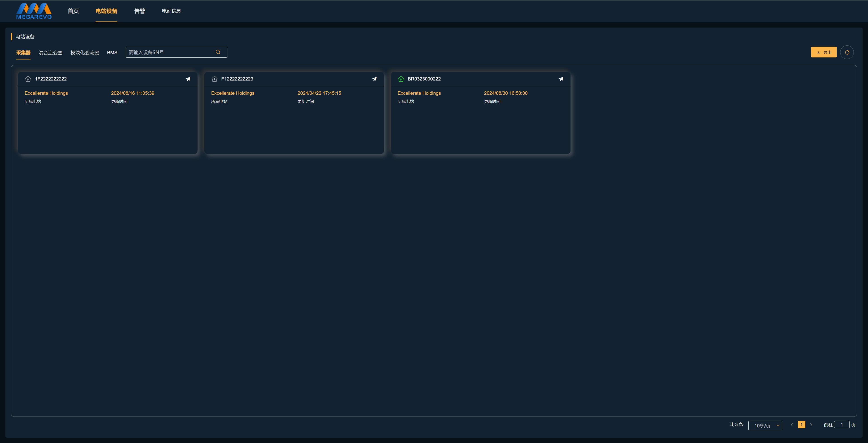This screenshot has height=443, width=868.
Task: Click green house icon of BR0323000222
Action: point(401,79)
